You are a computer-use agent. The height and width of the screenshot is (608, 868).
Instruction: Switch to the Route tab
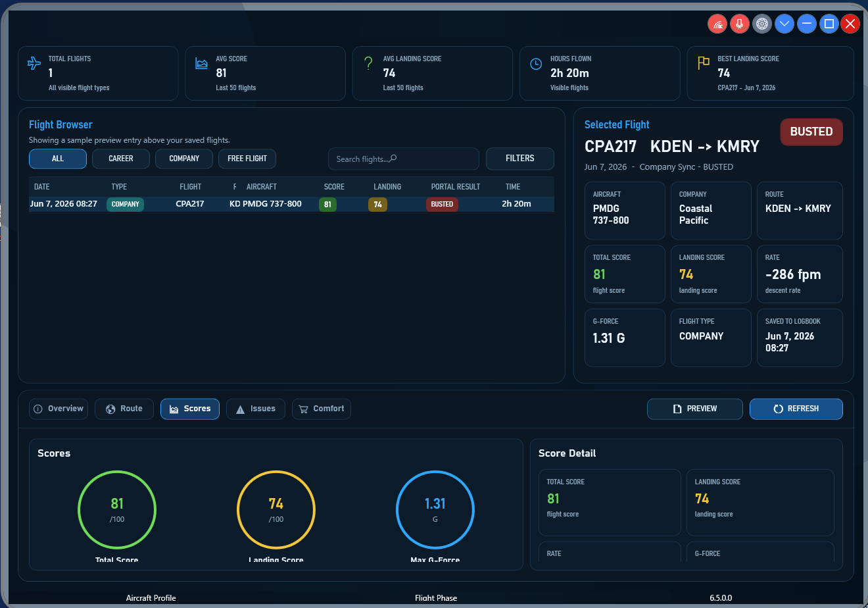tap(124, 409)
